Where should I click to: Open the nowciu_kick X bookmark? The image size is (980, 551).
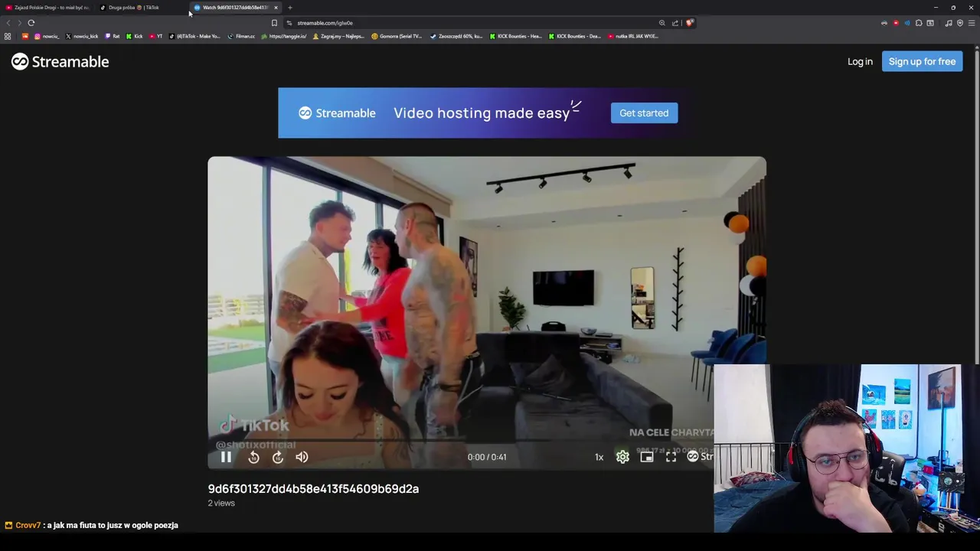click(x=82, y=36)
